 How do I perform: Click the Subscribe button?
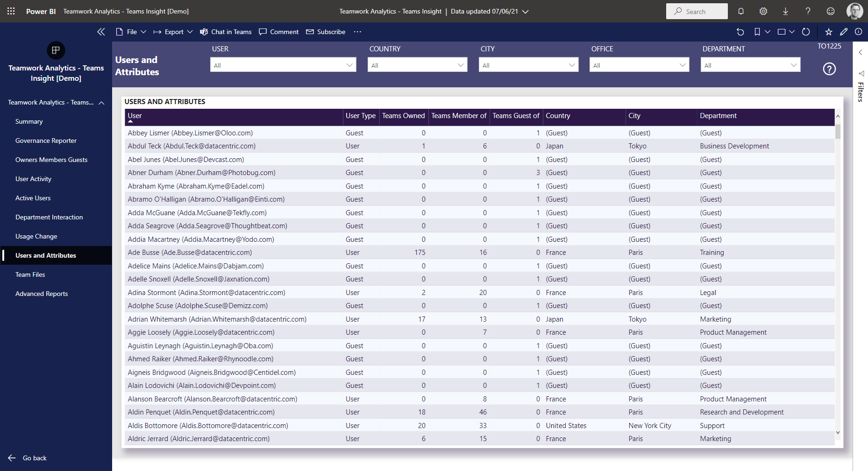326,32
